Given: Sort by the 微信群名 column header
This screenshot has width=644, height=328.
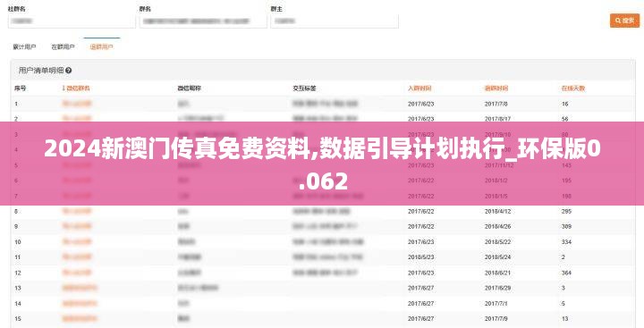Looking at the screenshot, I should (x=75, y=88).
